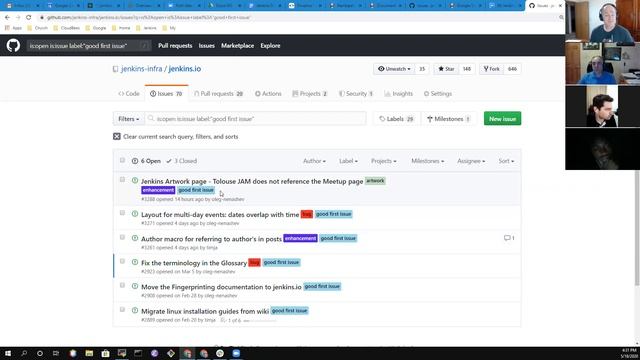This screenshot has height=360, width=640.
Task: Open the Unwatch dropdown
Action: [394, 69]
